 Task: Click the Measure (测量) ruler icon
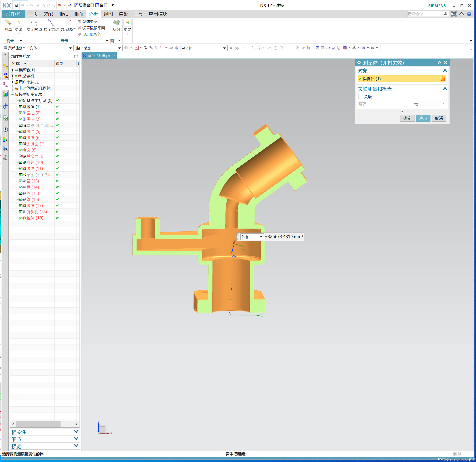click(x=8, y=23)
